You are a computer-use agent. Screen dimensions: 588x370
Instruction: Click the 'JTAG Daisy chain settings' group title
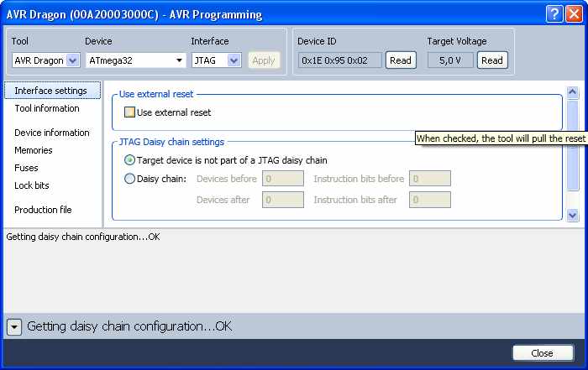[171, 142]
